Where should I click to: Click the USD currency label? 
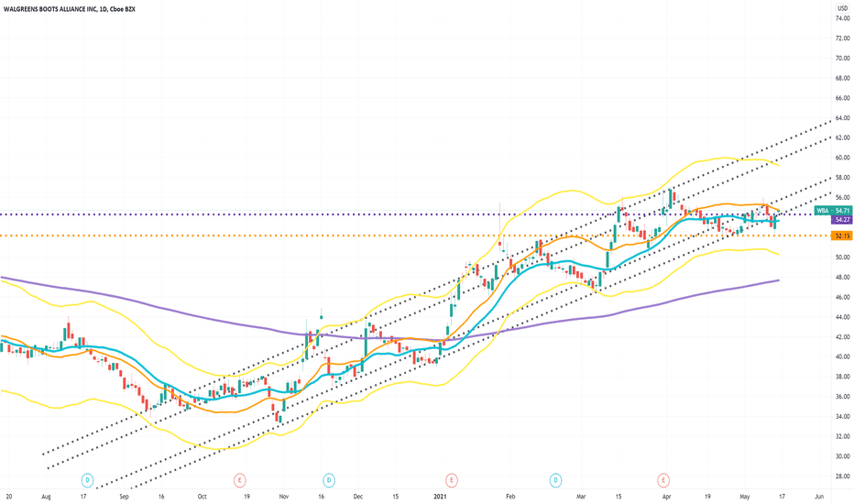click(x=842, y=8)
